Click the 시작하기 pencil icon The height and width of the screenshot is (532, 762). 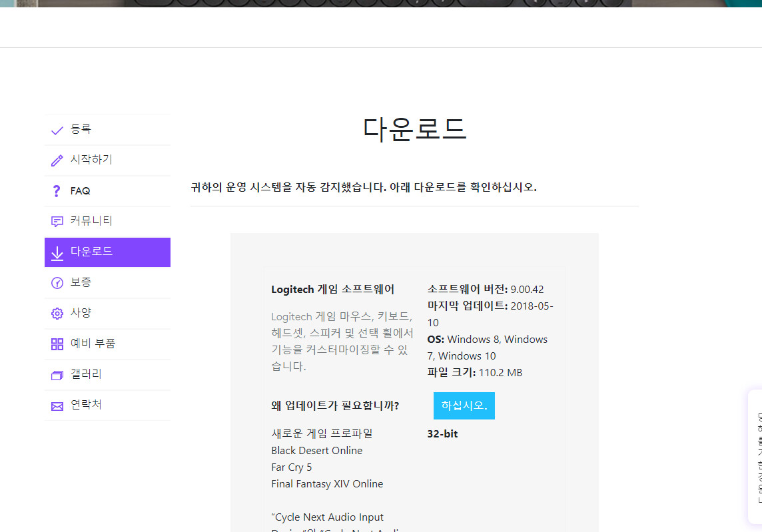pos(57,160)
